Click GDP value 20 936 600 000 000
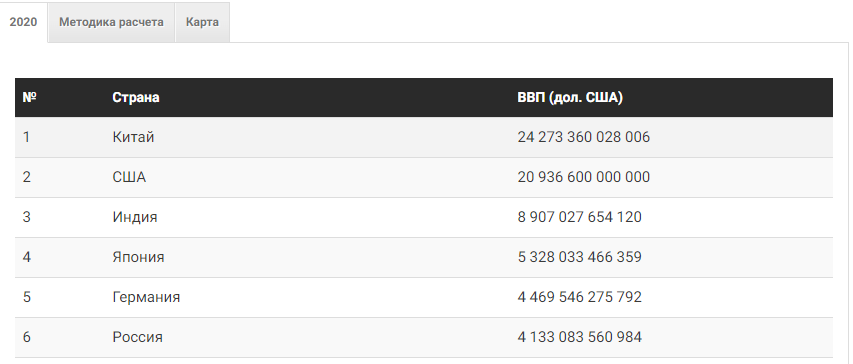 (584, 177)
